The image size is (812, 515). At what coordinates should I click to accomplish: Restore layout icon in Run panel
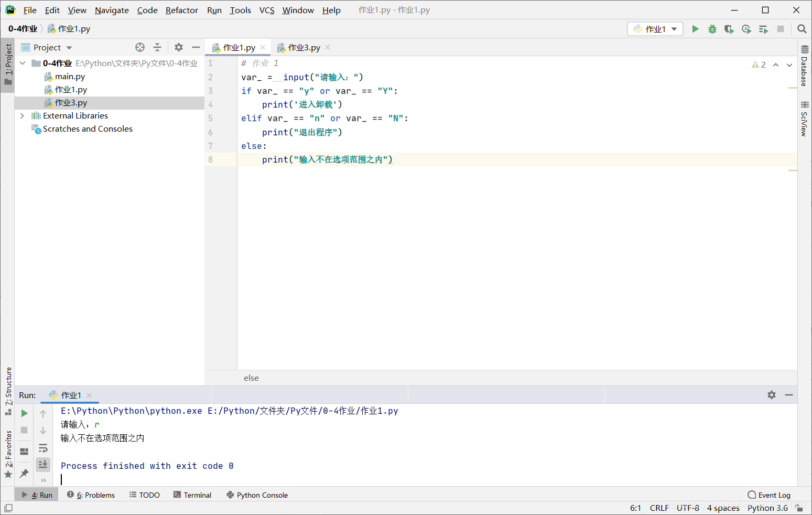coord(24,451)
